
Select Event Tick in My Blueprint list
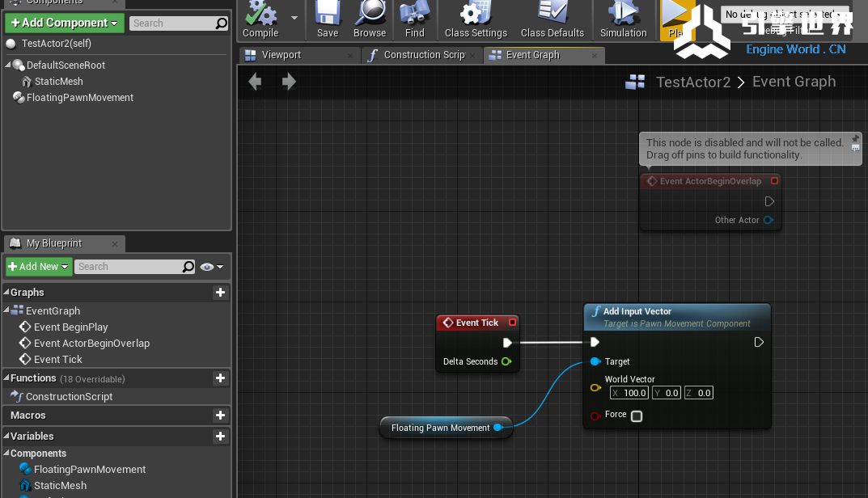[57, 359]
